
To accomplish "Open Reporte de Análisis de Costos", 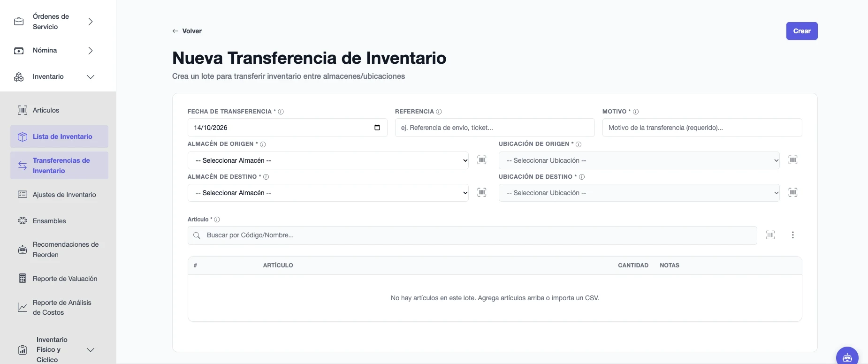I will (59, 307).
